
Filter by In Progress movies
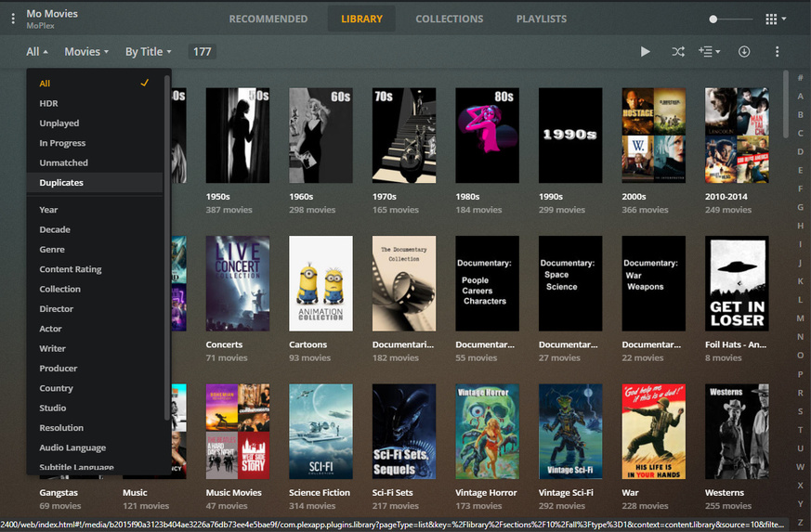click(95, 143)
